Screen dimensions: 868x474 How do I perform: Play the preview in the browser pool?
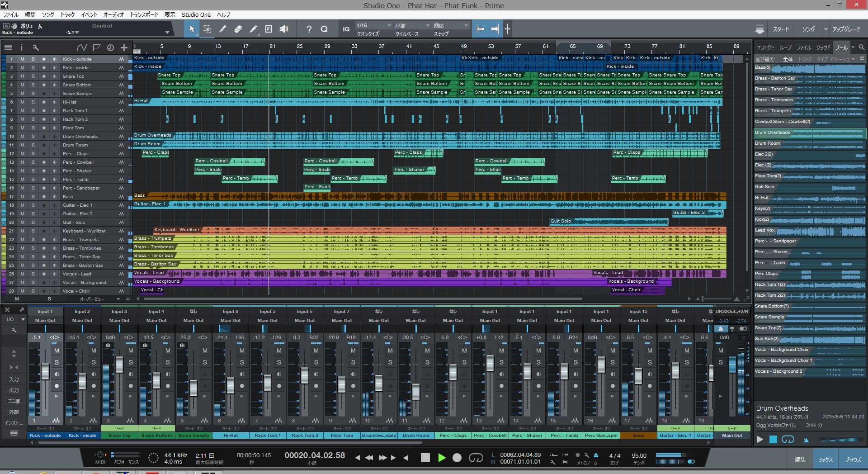[760, 439]
